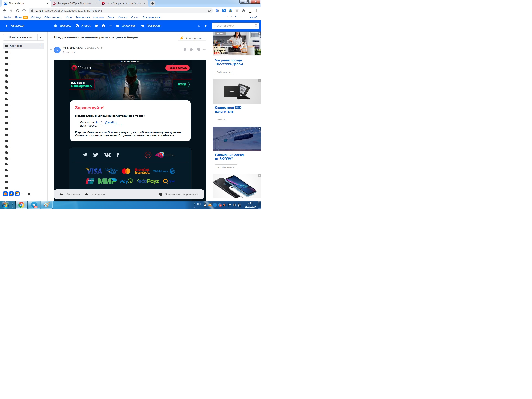532x399 pixels.
Task: Bookmark this page with star icon
Action: pyautogui.click(x=209, y=11)
